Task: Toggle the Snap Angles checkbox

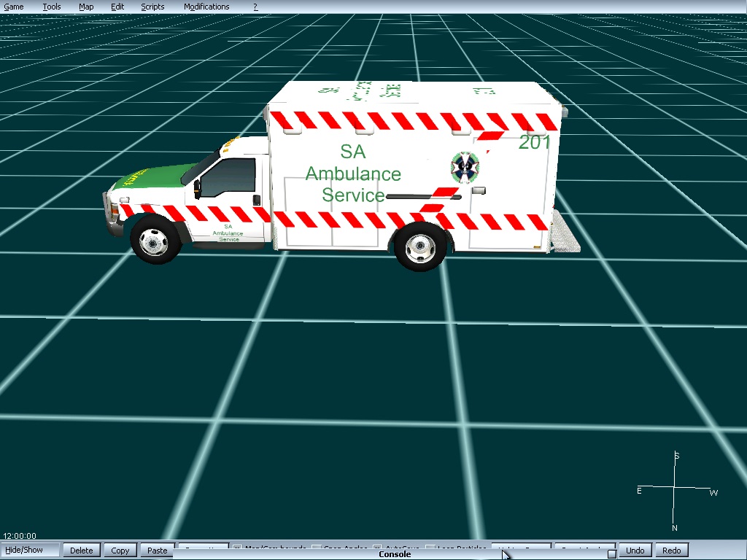Action: (x=316, y=547)
